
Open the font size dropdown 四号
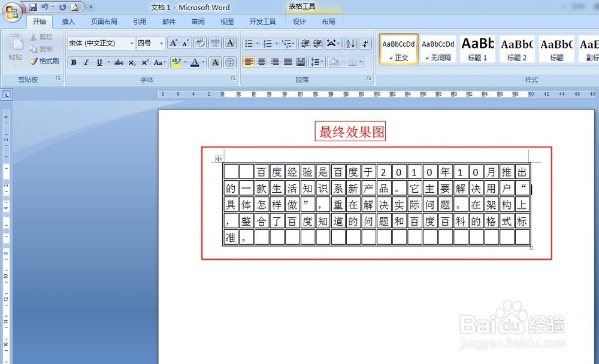coord(161,44)
